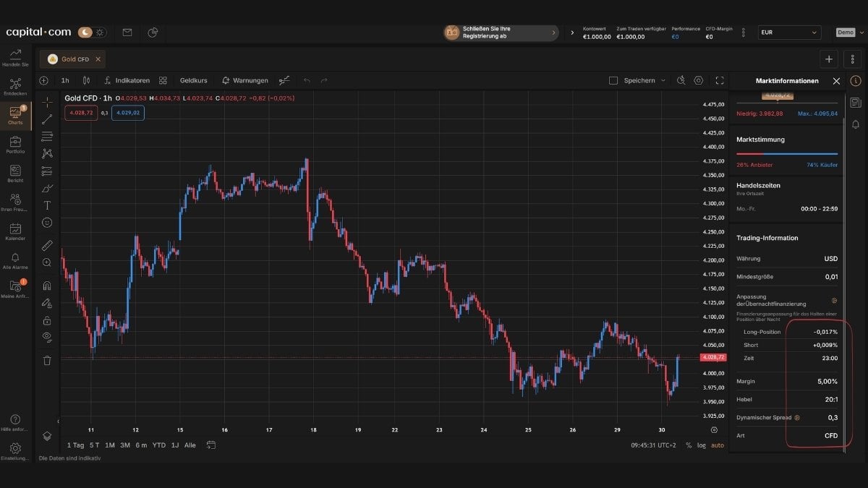The image size is (868, 488).
Task: Open Ihren Freunden referral sidebar item
Action: click(x=15, y=202)
